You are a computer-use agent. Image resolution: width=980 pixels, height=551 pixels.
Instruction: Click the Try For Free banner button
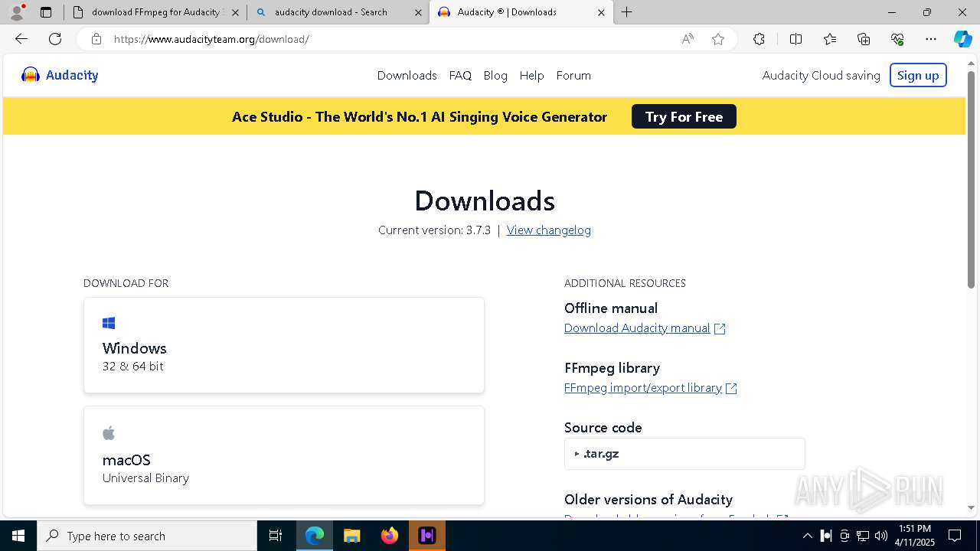point(684,116)
